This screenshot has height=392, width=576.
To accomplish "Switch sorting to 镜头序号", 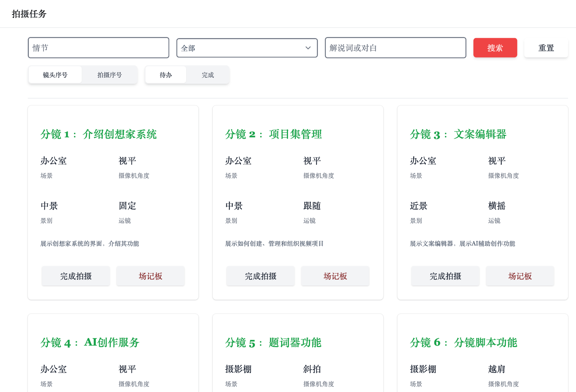I will [55, 75].
